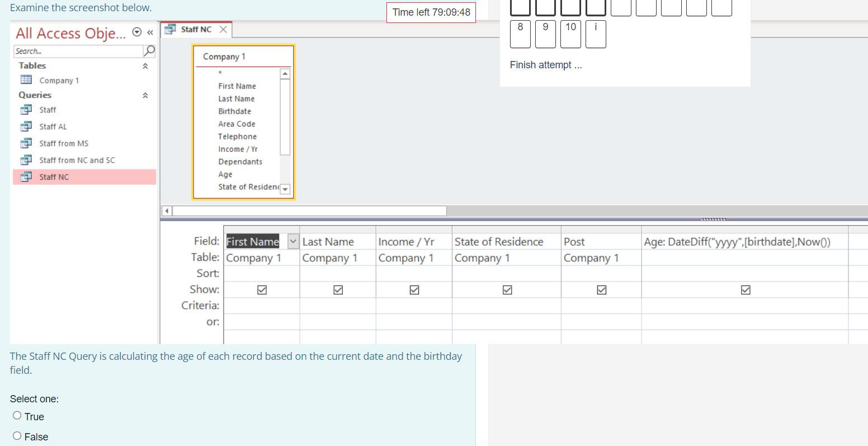Screen dimensions: 868x446
Task: Click inside the Criteria cell under Income / Yr
Action: click(414, 305)
